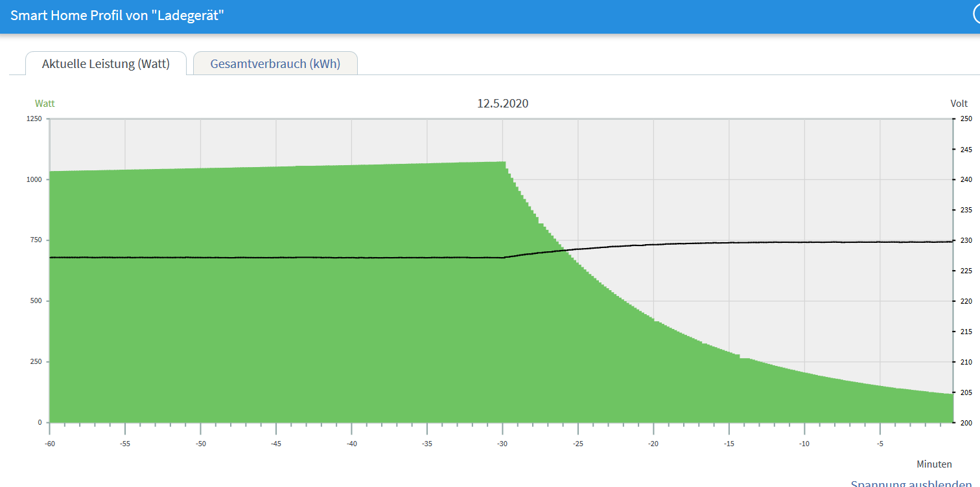The height and width of the screenshot is (487, 980).
Task: Click the Volt axis label
Action: [x=959, y=104]
